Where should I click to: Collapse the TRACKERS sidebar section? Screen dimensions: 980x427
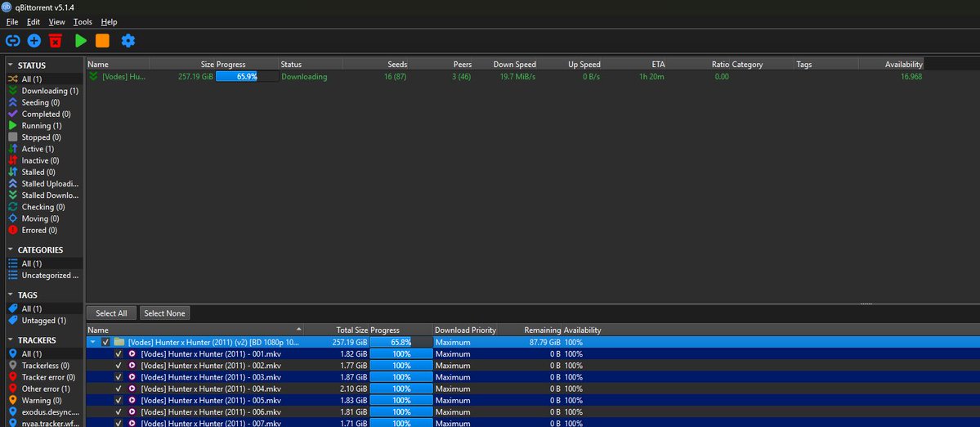coord(11,340)
